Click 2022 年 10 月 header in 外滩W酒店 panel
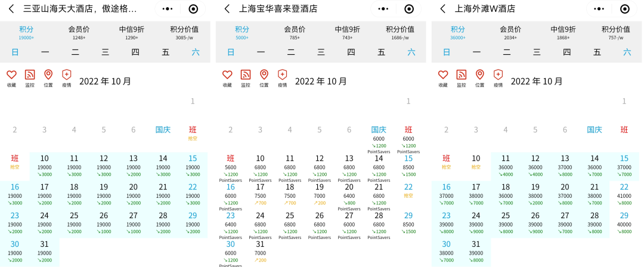Screen dimensions: 644x267 537,81
